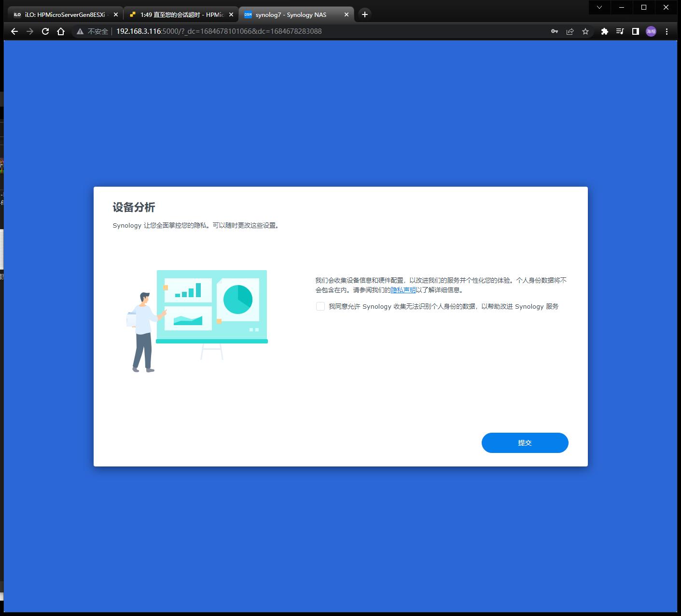Reload the current page
This screenshot has height=616, width=681.
[45, 31]
